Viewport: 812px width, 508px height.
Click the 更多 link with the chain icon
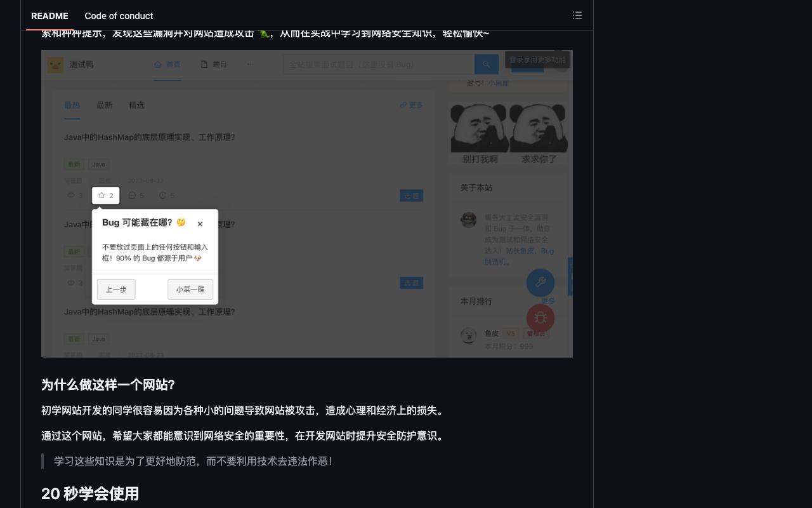click(x=412, y=105)
